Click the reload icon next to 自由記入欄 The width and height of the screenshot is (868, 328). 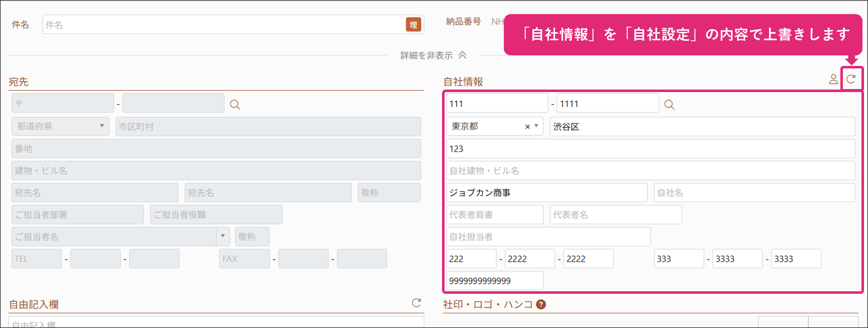click(x=416, y=303)
